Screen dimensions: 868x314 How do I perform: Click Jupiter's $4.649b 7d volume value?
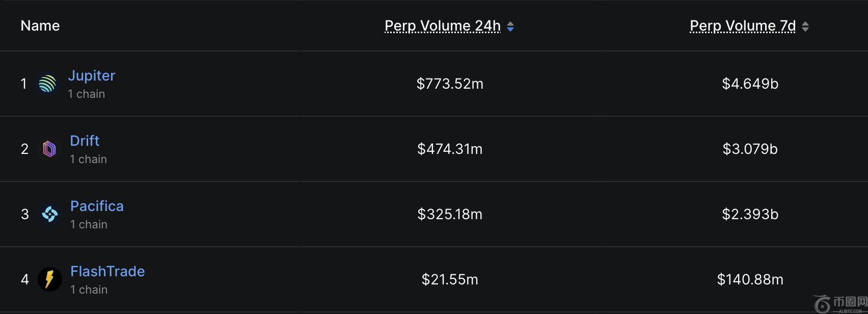750,84
